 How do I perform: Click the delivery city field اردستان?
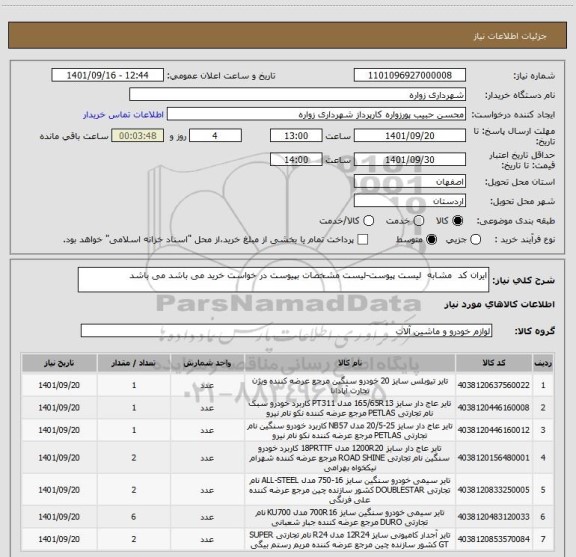tap(410, 201)
